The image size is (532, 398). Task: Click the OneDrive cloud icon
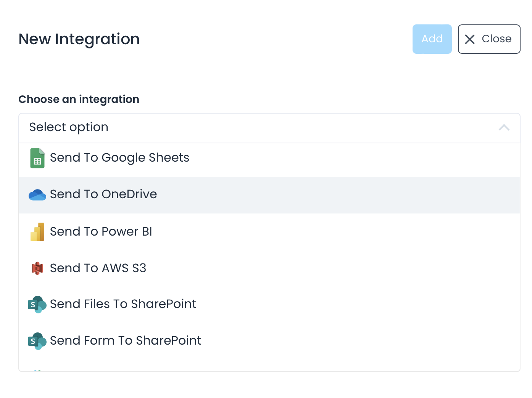tap(37, 195)
